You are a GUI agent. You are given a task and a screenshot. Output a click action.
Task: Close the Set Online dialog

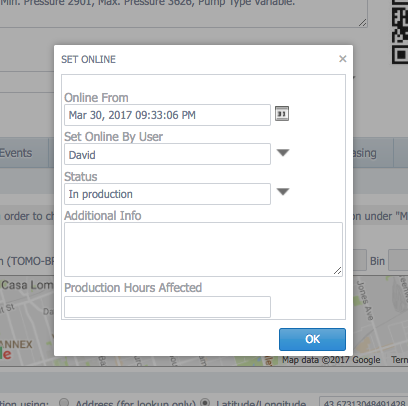click(343, 59)
